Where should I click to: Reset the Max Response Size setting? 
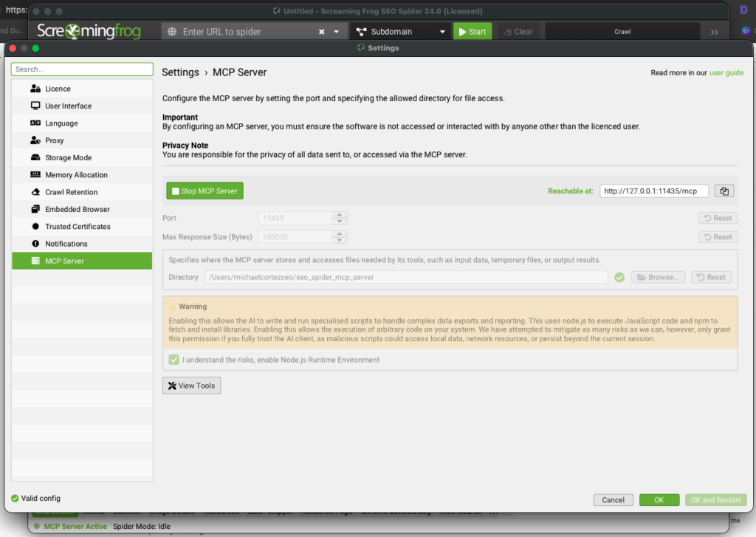coord(718,237)
